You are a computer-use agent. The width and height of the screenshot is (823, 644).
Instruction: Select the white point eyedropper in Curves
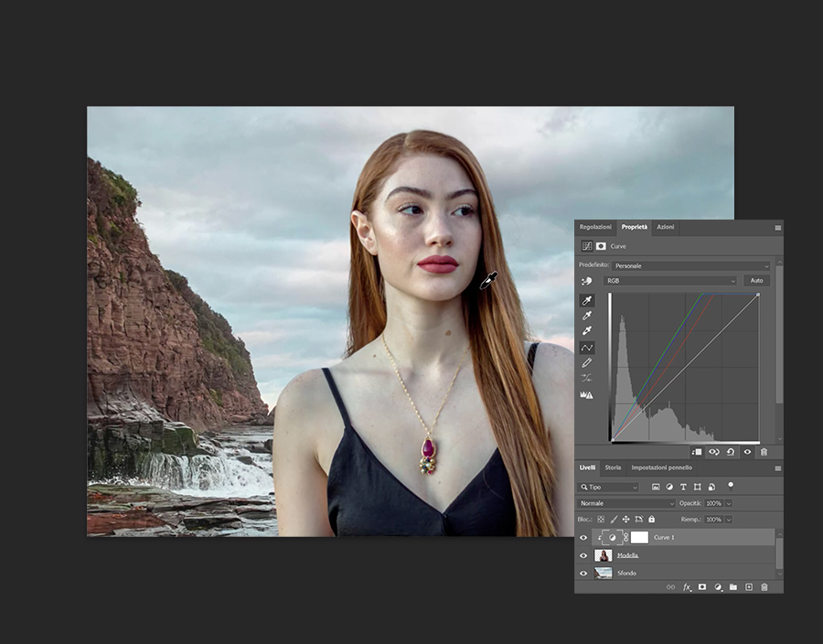pyautogui.click(x=587, y=330)
